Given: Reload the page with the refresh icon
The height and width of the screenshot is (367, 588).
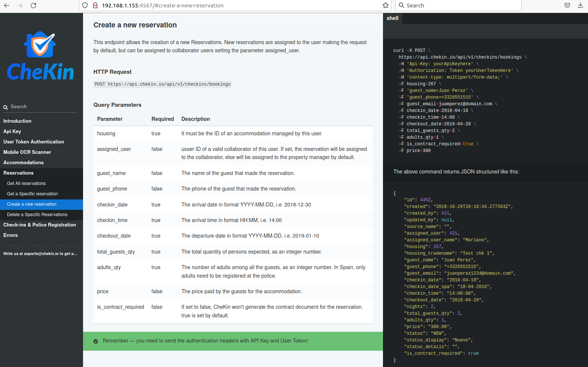Looking at the screenshot, I should [x=33, y=6].
